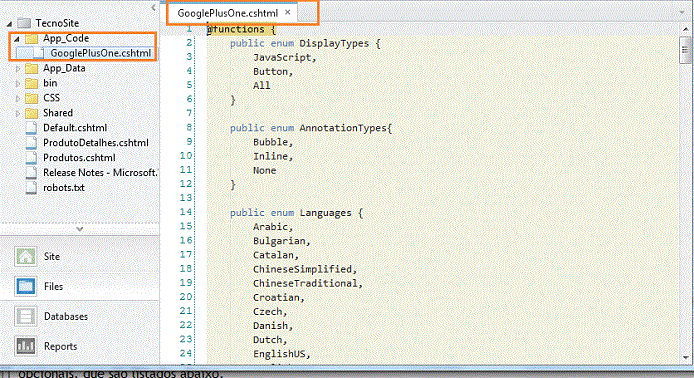Click the Reports workspace label

tap(61, 346)
